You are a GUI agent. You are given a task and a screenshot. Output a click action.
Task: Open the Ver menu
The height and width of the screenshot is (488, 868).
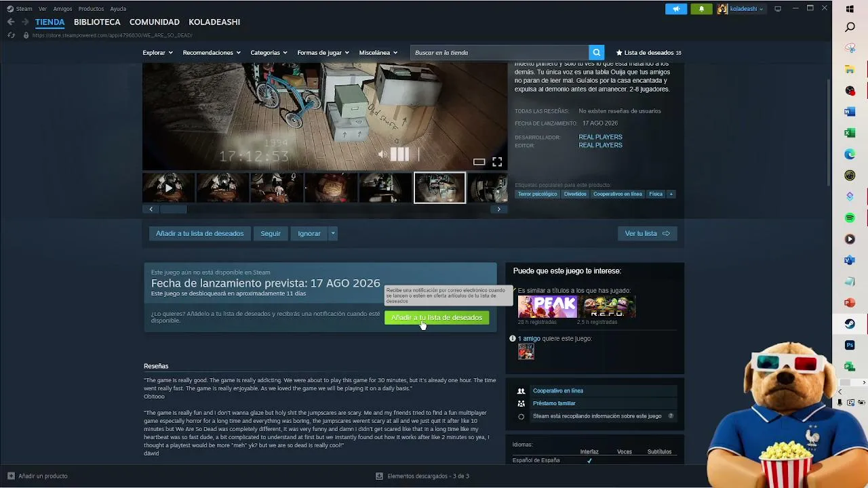[43, 9]
